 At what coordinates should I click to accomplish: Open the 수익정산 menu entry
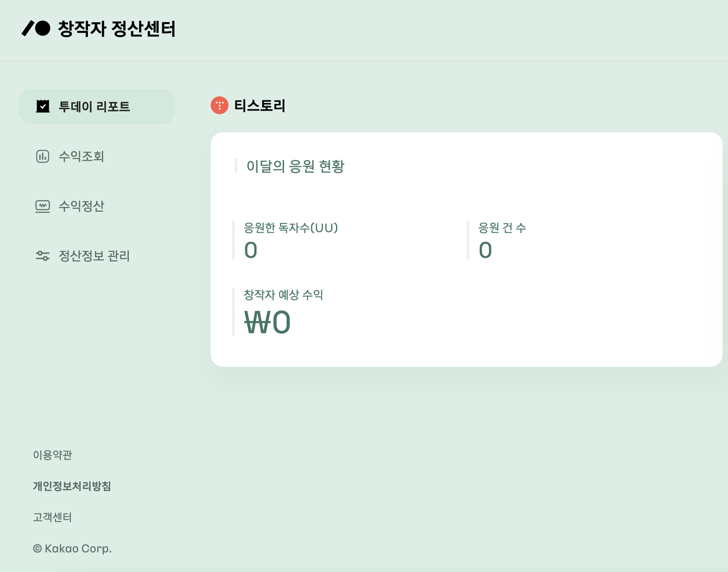[x=81, y=206]
